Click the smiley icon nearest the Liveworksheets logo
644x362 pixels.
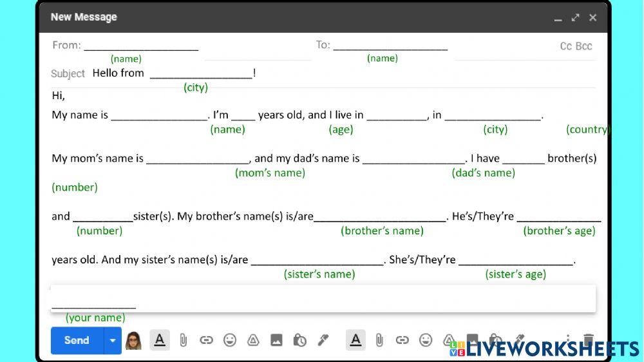point(426,340)
